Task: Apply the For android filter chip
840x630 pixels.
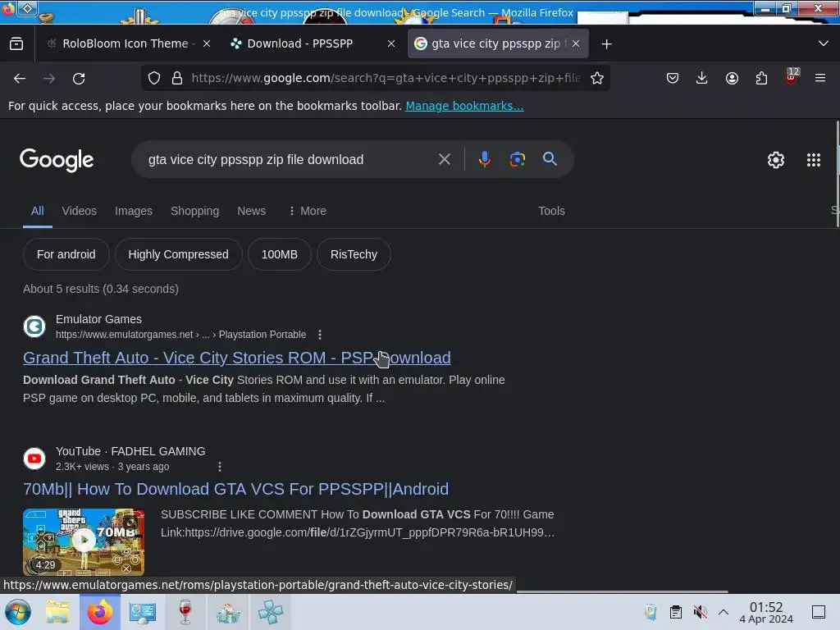Action: tap(66, 254)
